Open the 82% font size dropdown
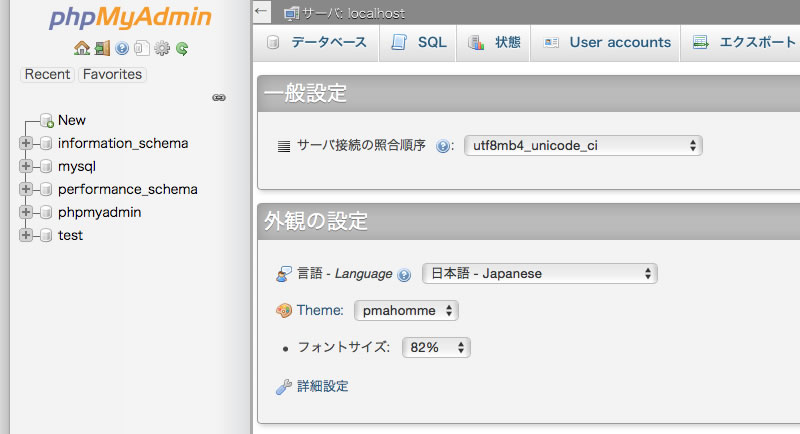This screenshot has width=800, height=434. pos(436,347)
